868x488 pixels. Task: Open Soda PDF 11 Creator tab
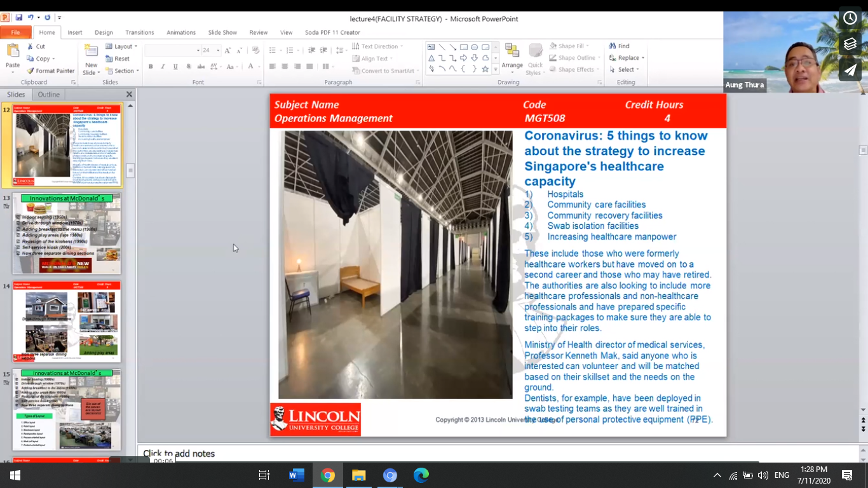332,32
